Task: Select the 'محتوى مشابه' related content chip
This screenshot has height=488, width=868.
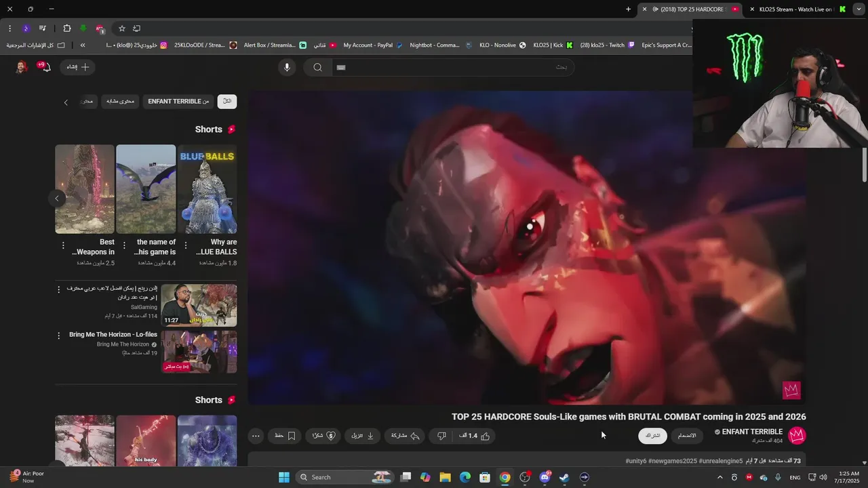Action: 120,102
